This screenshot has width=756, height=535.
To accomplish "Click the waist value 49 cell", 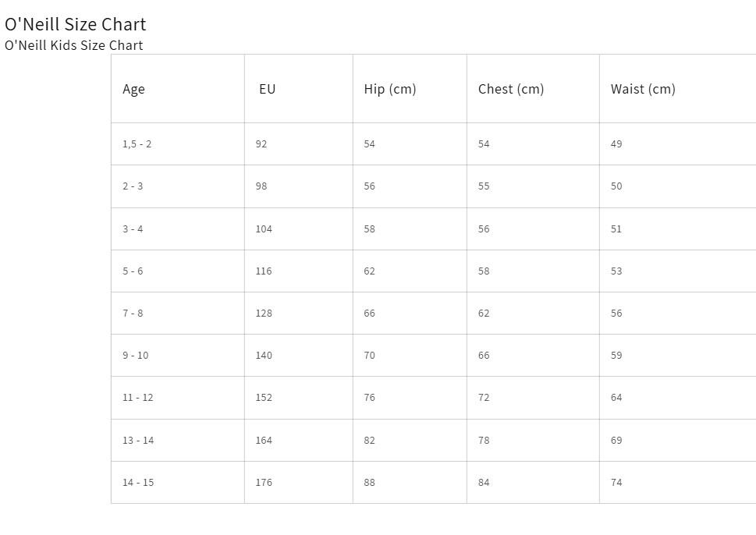I will (678, 144).
